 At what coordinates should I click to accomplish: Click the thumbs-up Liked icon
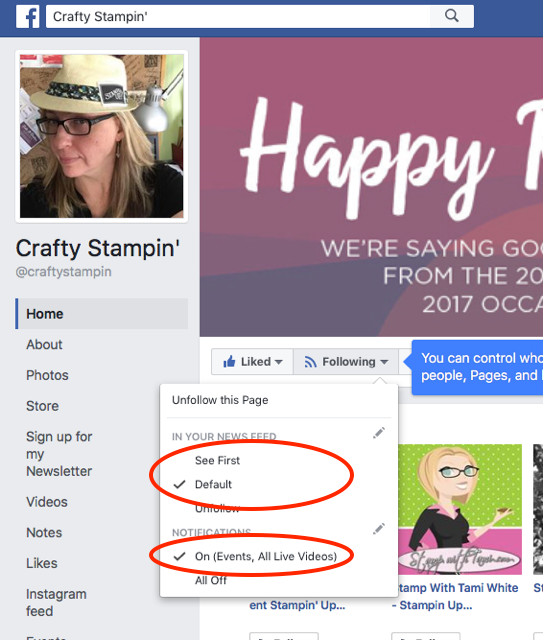click(229, 361)
